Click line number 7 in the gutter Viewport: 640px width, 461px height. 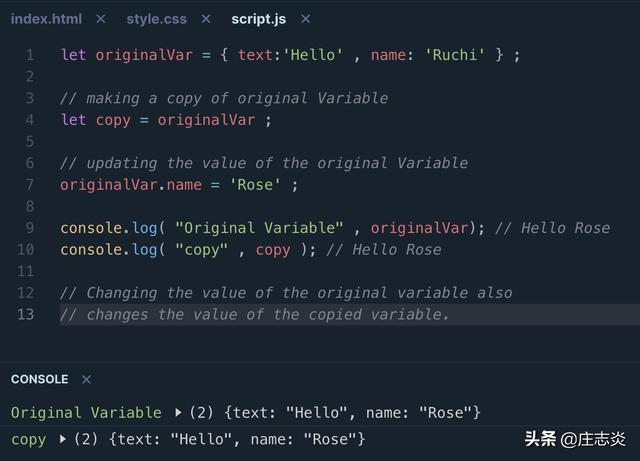(x=30, y=185)
